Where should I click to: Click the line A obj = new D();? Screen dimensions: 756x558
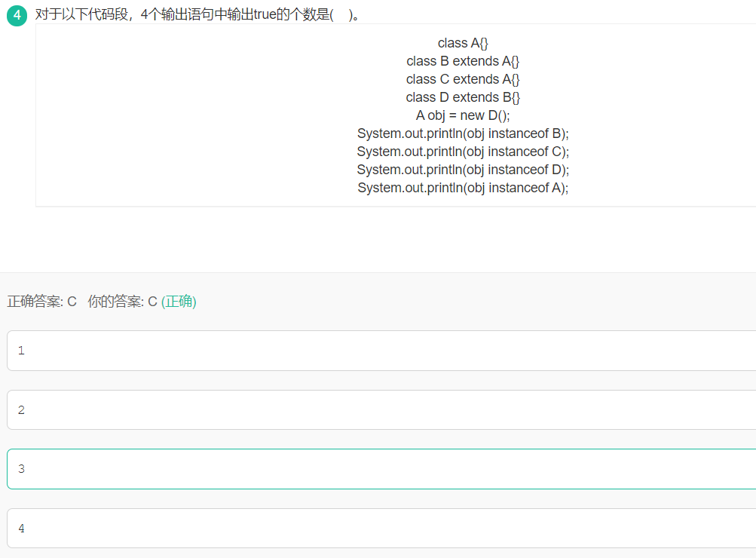[463, 115]
